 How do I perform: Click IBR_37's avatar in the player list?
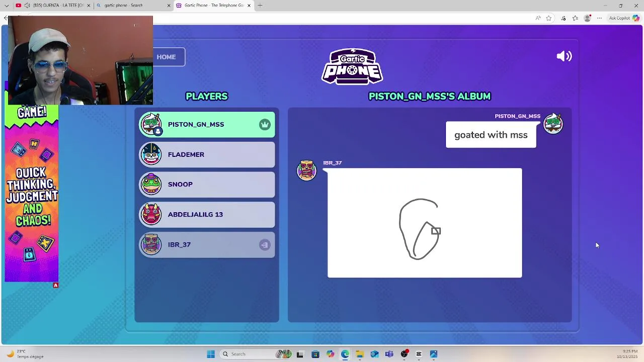coord(151,244)
